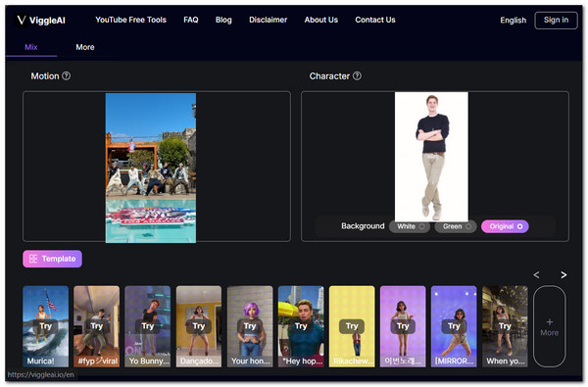
Task: Switch to the Mix tab
Action: pos(31,47)
